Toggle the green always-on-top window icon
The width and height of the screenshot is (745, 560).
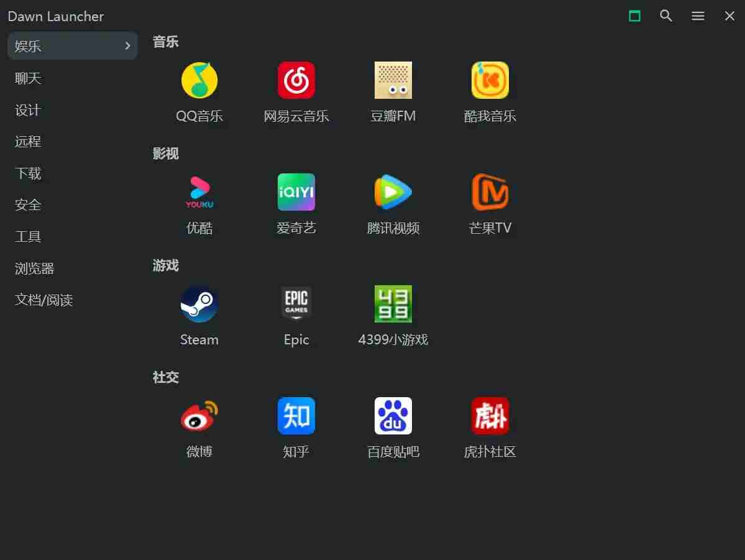tap(634, 16)
